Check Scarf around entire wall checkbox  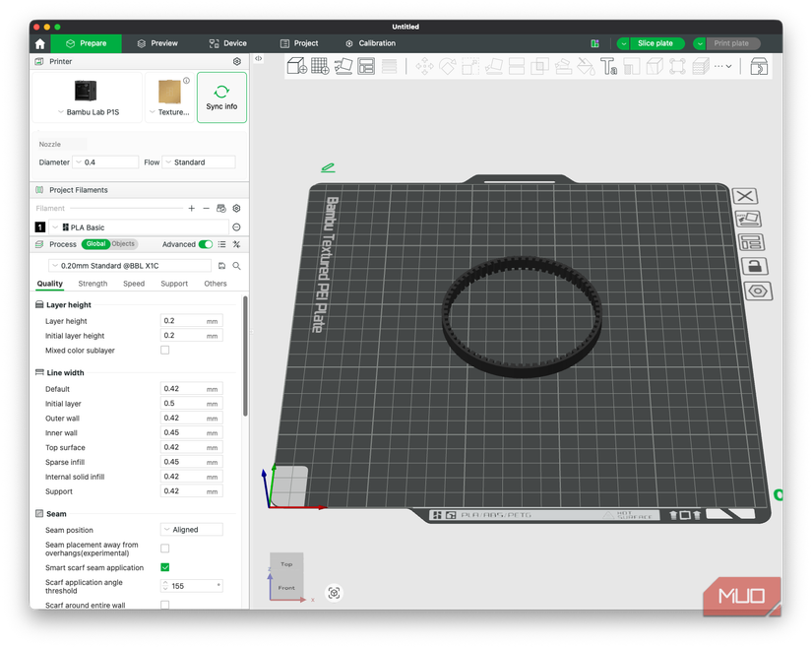(x=164, y=605)
